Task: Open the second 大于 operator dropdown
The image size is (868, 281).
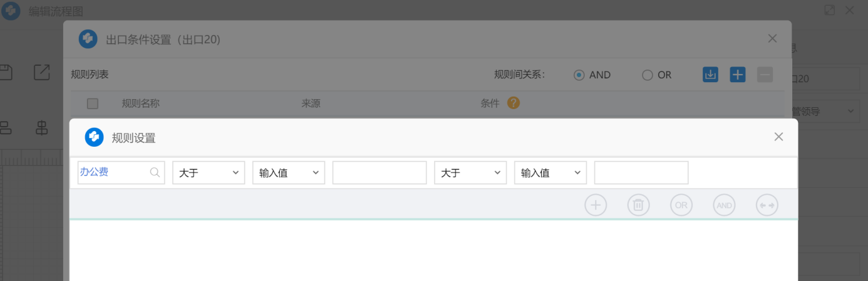Action: tap(470, 173)
